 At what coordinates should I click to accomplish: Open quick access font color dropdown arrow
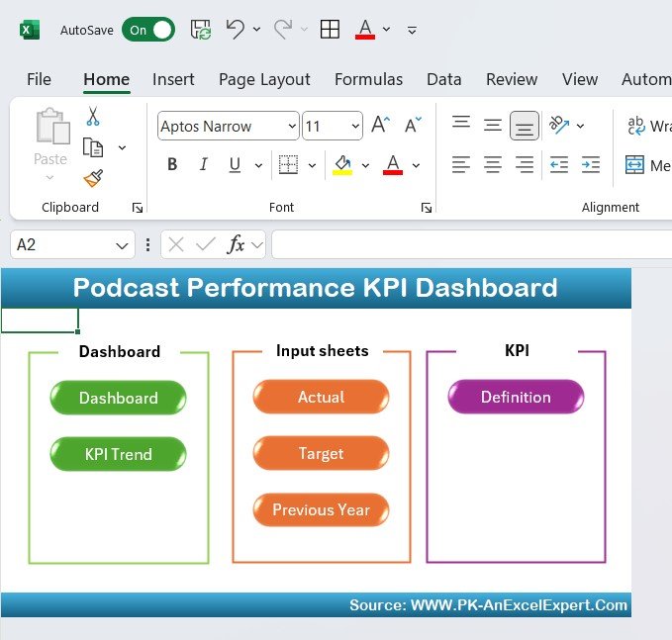point(387,29)
